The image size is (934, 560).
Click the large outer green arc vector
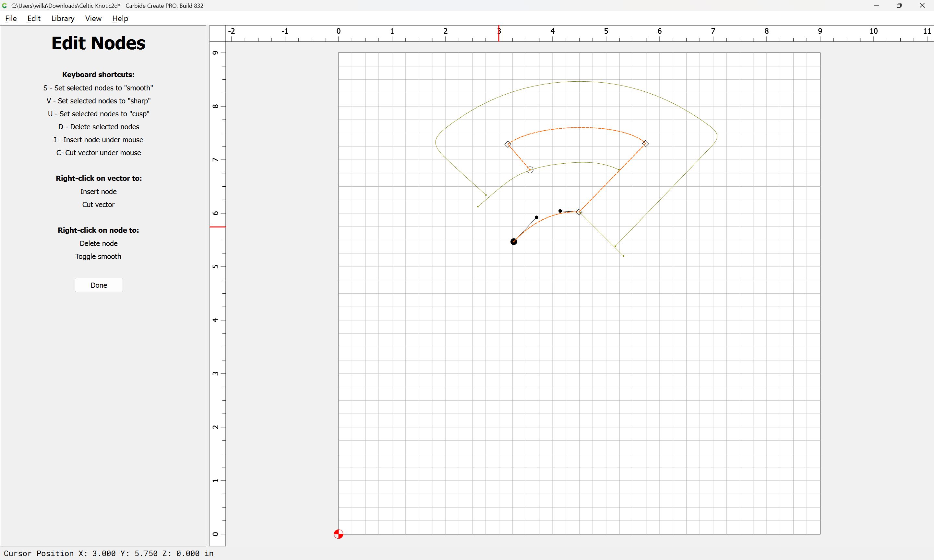(580, 82)
